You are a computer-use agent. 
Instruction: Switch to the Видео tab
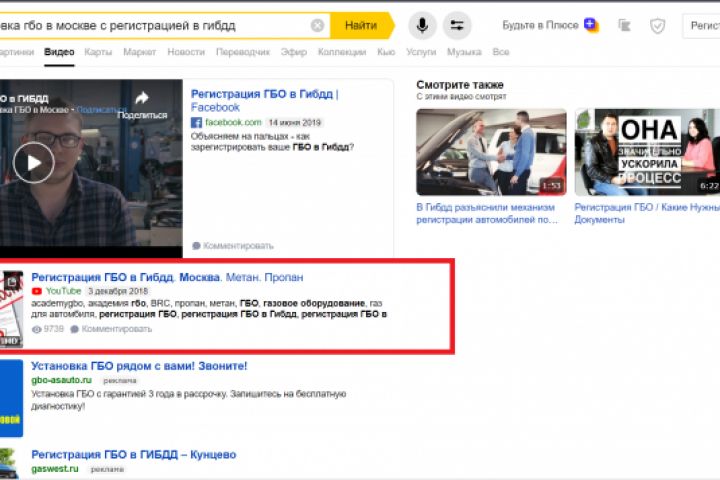[59, 52]
